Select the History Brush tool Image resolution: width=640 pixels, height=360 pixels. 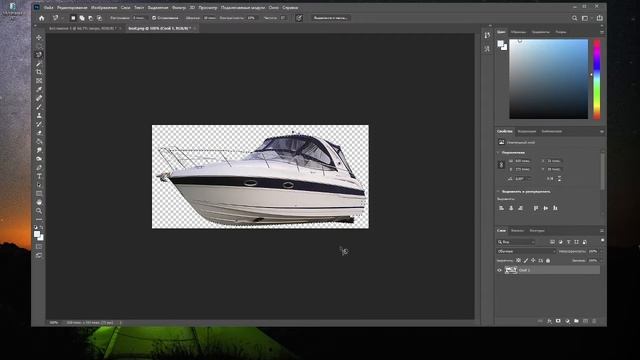(x=39, y=124)
